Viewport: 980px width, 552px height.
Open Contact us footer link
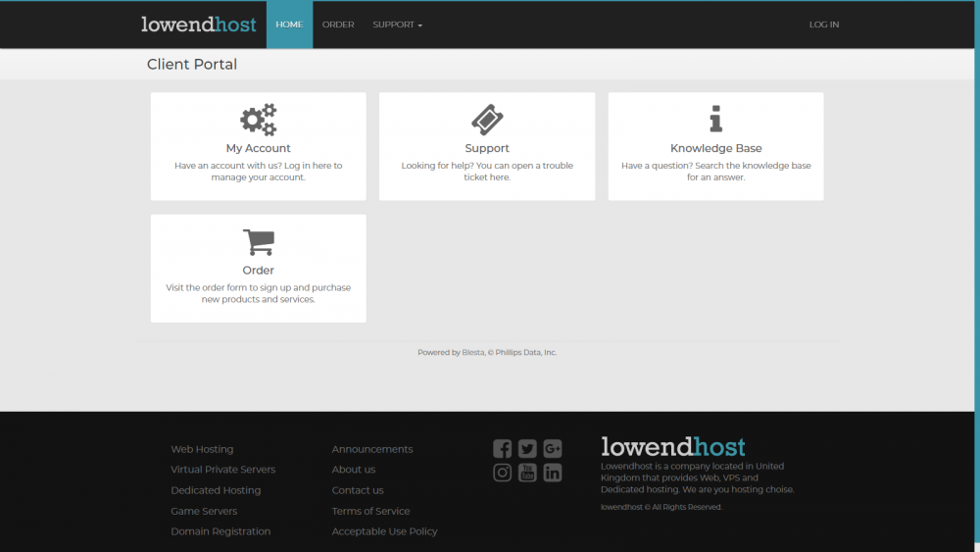tap(358, 490)
